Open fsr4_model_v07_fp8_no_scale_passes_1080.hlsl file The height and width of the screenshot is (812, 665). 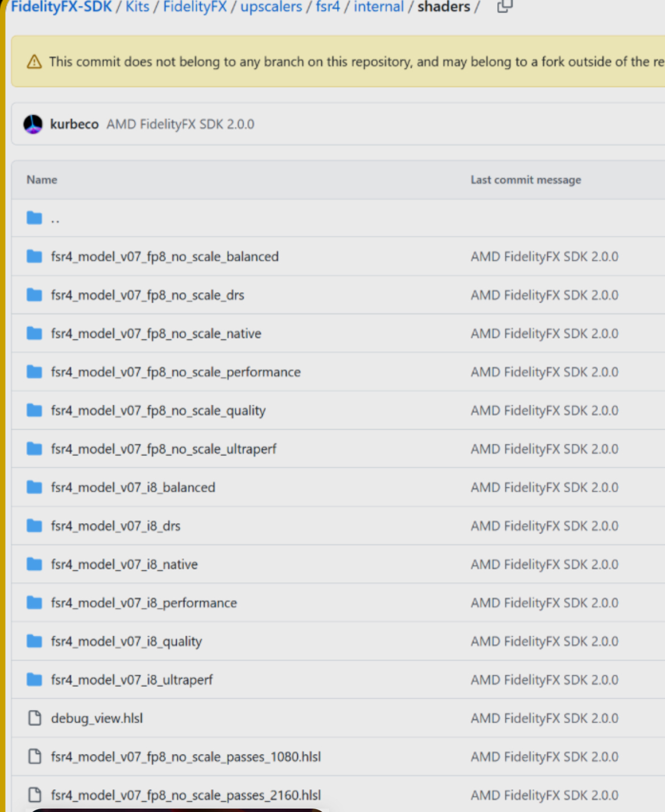click(x=186, y=757)
